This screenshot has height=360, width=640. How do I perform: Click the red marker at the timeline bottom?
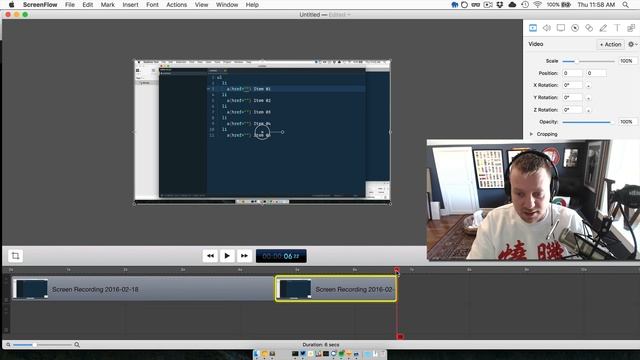(400, 336)
